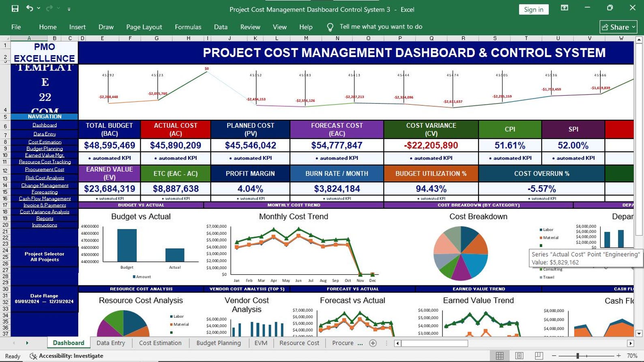This screenshot has width=644, height=362.
Task: Click the Undo arrow icon
Action: tap(30, 8)
